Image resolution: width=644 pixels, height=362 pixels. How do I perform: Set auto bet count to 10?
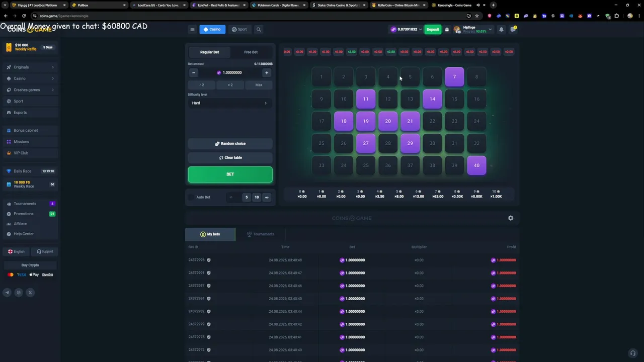pyautogui.click(x=257, y=197)
